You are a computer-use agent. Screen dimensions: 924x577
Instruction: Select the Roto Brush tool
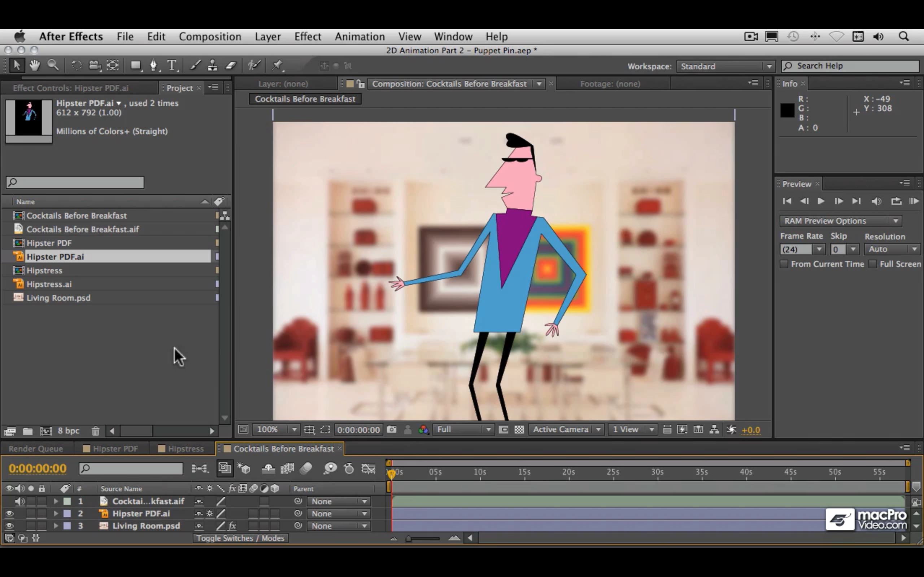254,65
